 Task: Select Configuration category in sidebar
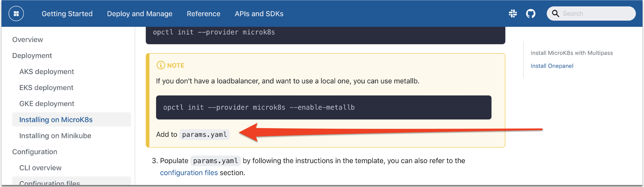(35, 152)
